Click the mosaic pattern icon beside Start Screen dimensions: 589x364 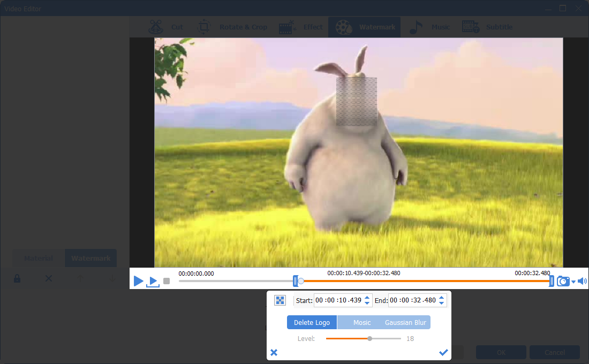[x=280, y=300]
